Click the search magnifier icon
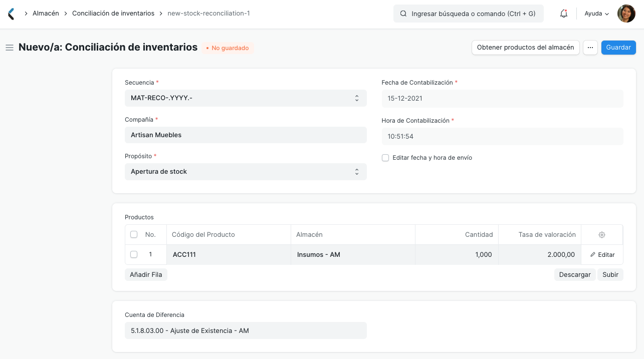Screen dimensions: 644x359 (403, 14)
